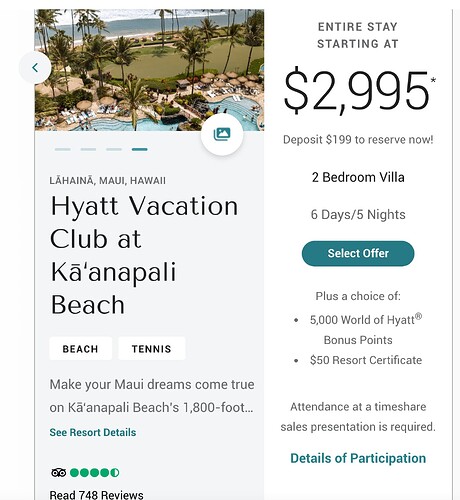The image size is (460, 500).
Task: Click Hyatt Vacation Club resort title
Action: pyautogui.click(x=144, y=255)
